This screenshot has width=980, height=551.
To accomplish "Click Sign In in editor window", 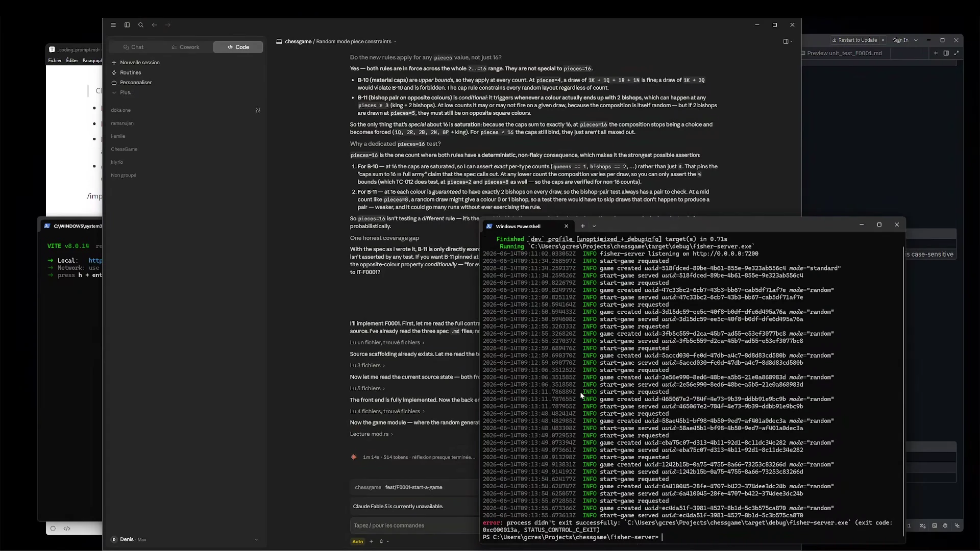I will (x=900, y=40).
